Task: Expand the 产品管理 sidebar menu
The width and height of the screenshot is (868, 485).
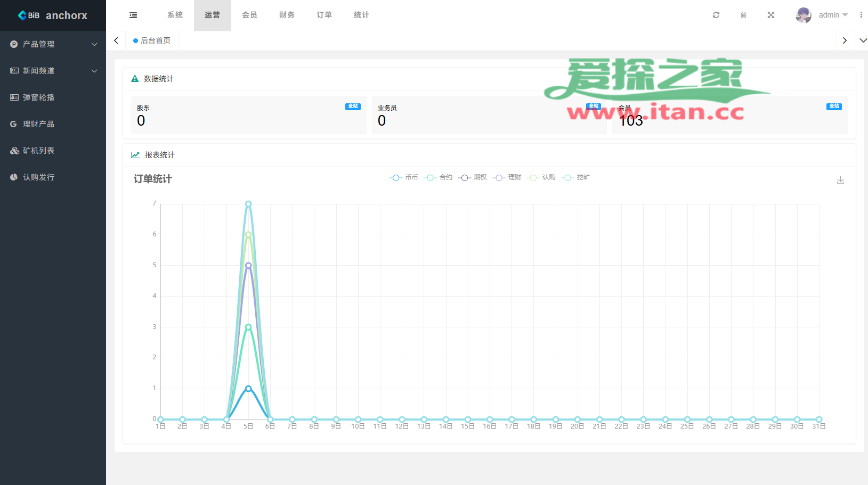Action: 53,44
